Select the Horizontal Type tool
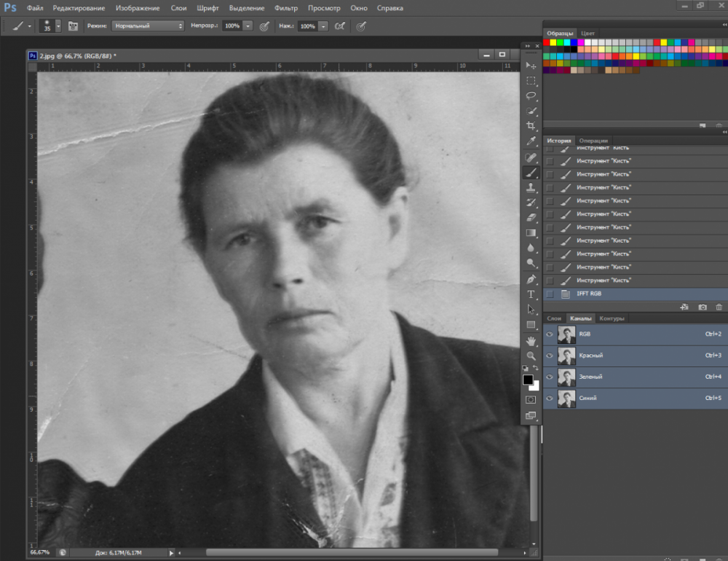Image resolution: width=728 pixels, height=561 pixels. click(x=531, y=294)
